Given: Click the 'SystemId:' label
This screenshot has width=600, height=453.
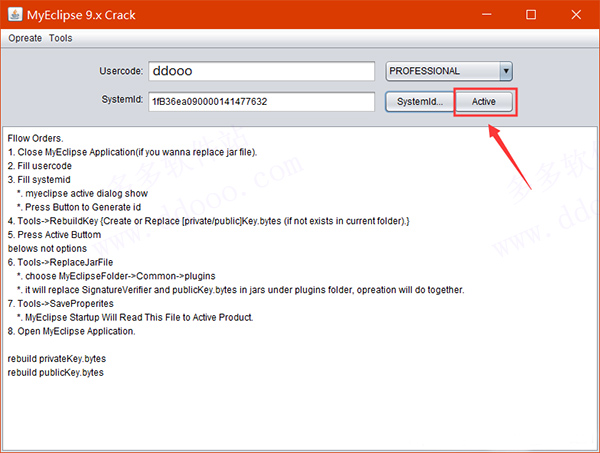Looking at the screenshot, I should pos(122,99).
